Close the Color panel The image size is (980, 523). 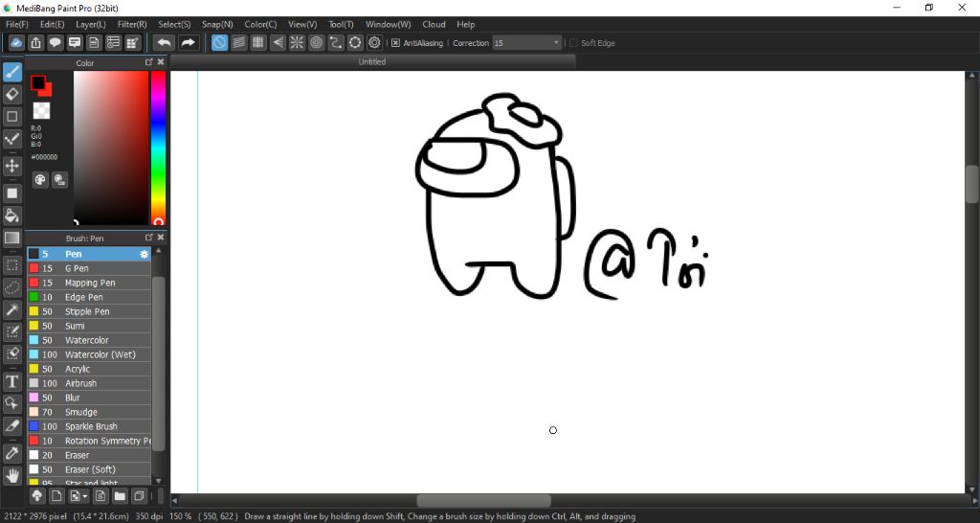pos(161,62)
